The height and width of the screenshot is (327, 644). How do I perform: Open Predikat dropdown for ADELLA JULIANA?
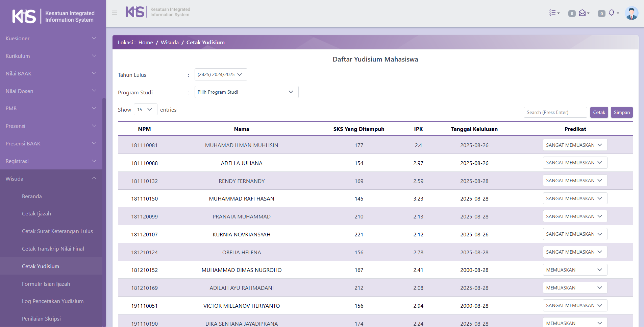point(575,163)
